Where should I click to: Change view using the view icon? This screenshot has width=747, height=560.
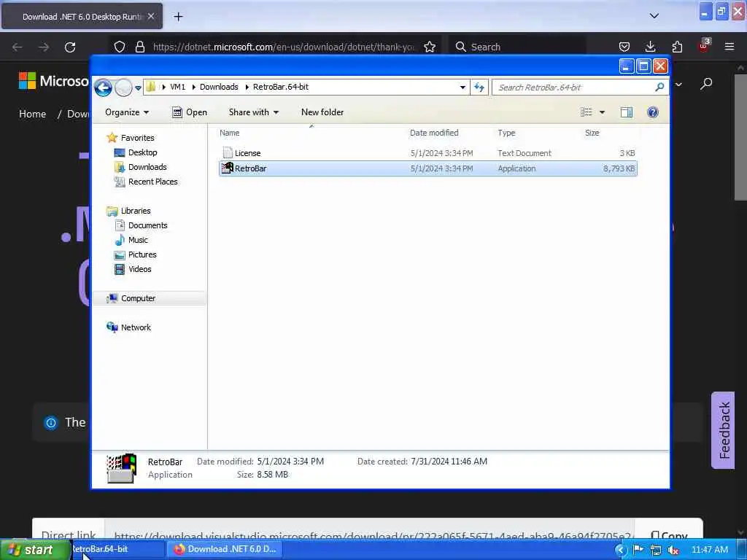pyautogui.click(x=587, y=112)
